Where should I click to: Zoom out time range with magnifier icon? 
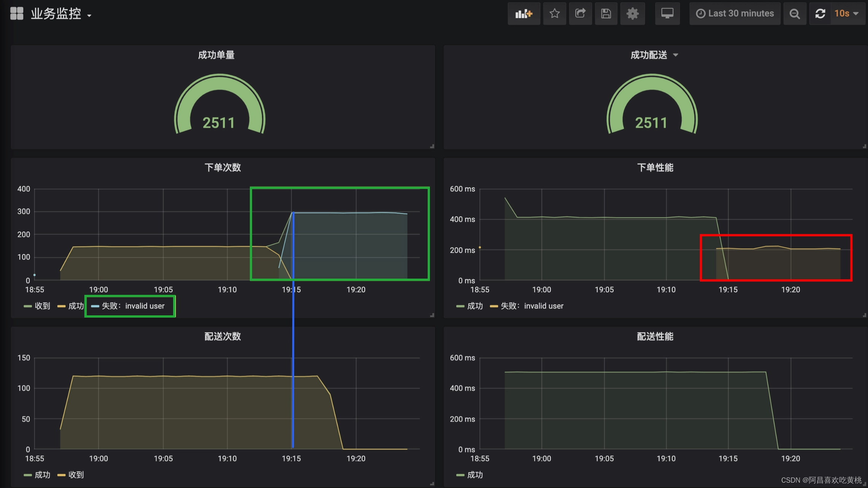pyautogui.click(x=795, y=13)
